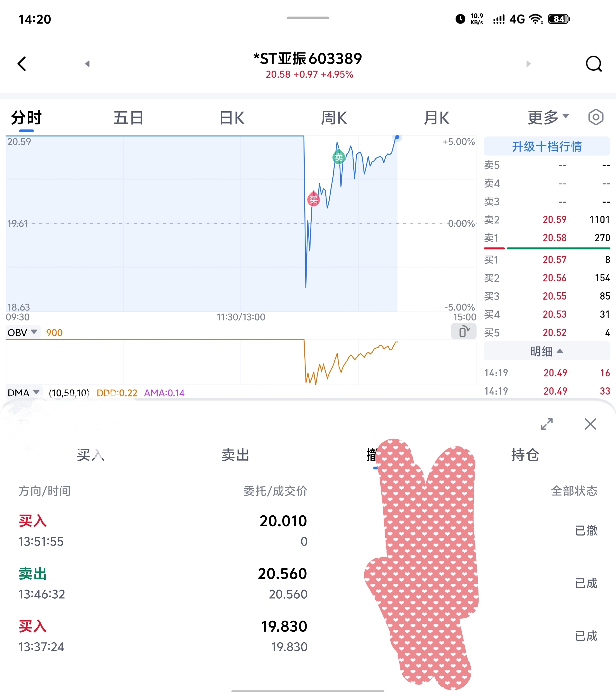Switch to the 五日 tab
Image resolution: width=616 pixels, height=695 pixels.
(x=128, y=118)
